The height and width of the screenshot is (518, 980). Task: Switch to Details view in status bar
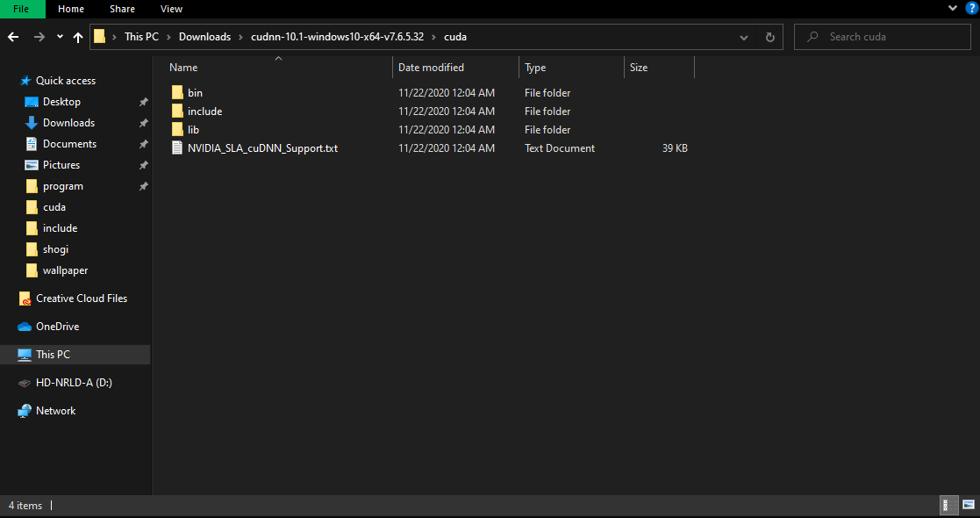pos(947,505)
